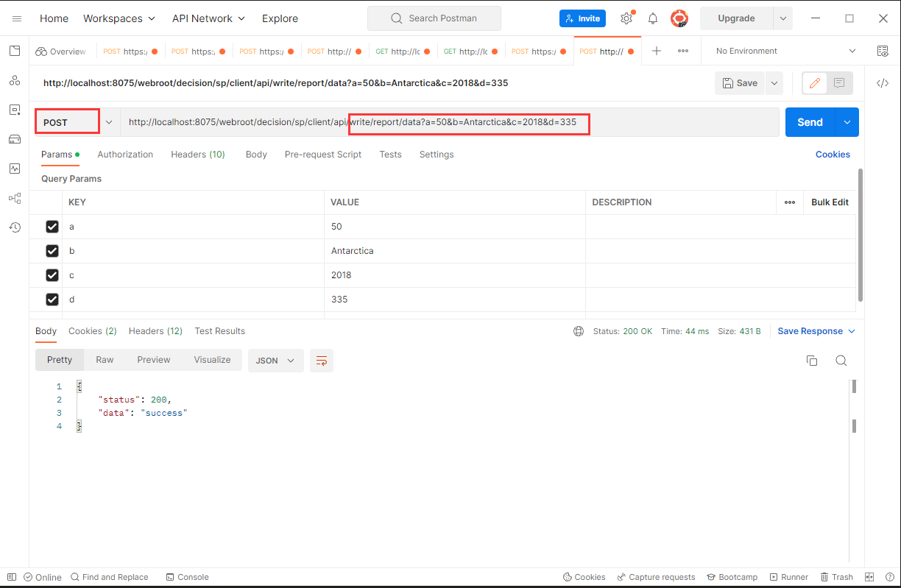Open request History from the sidebar
This screenshot has height=588, width=901.
pos(15,227)
